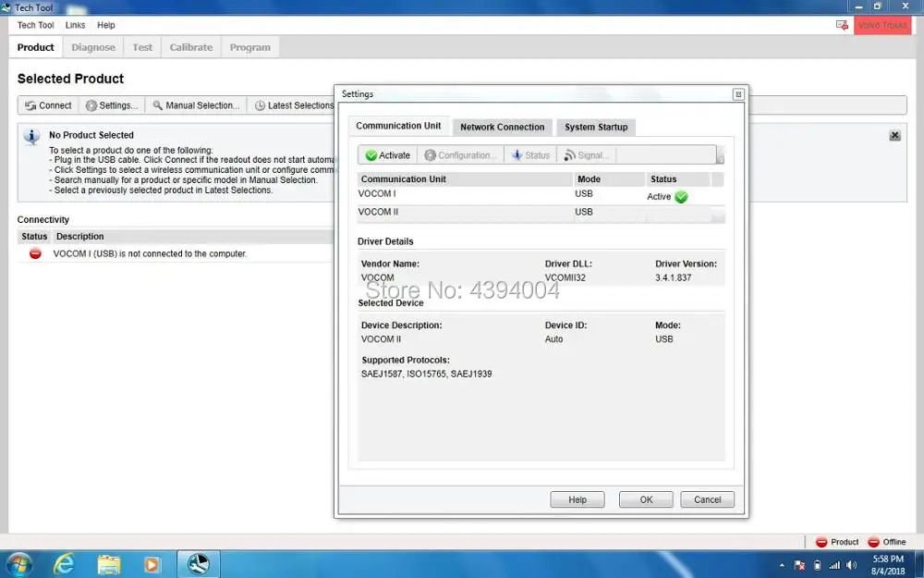
Task: Click the VCOMII32 driver DLL value
Action: tap(565, 277)
